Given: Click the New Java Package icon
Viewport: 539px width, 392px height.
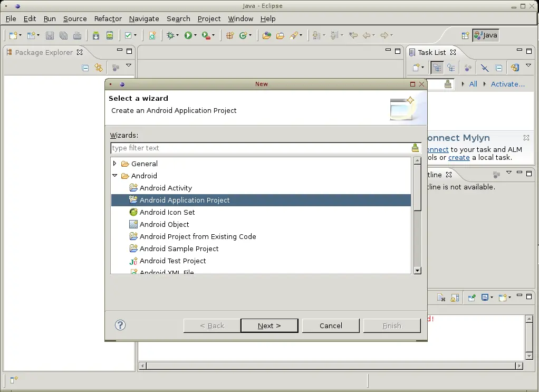Looking at the screenshot, I should (230, 35).
